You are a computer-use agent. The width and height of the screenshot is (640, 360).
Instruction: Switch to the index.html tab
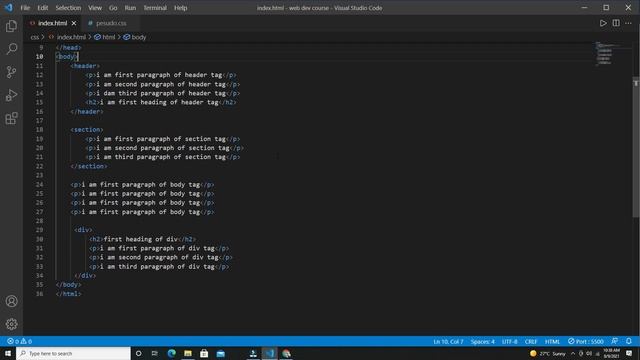(x=52, y=23)
